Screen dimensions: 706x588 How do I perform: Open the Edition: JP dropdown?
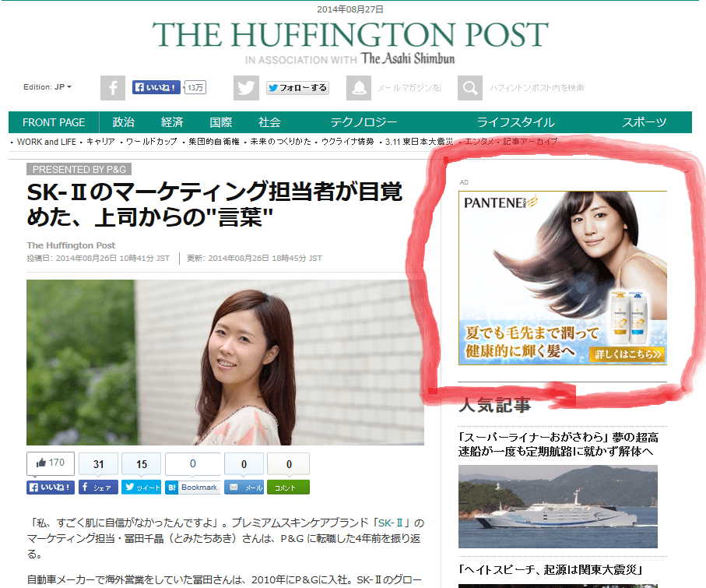point(47,87)
